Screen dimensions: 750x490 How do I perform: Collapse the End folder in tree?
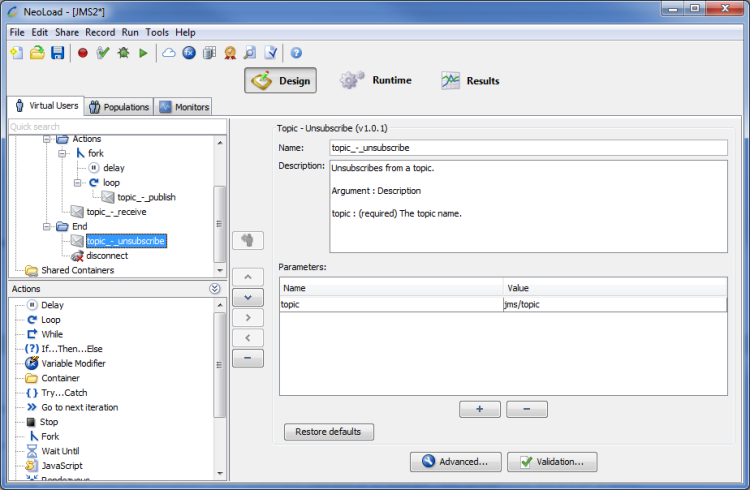coord(47,226)
